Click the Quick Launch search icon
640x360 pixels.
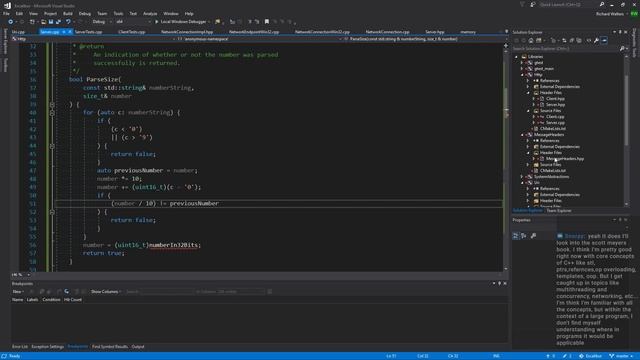(602, 4)
